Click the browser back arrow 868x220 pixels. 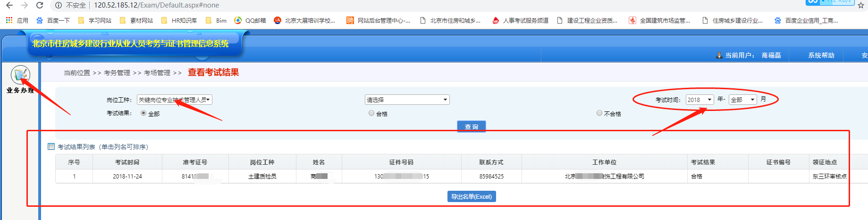9,5
